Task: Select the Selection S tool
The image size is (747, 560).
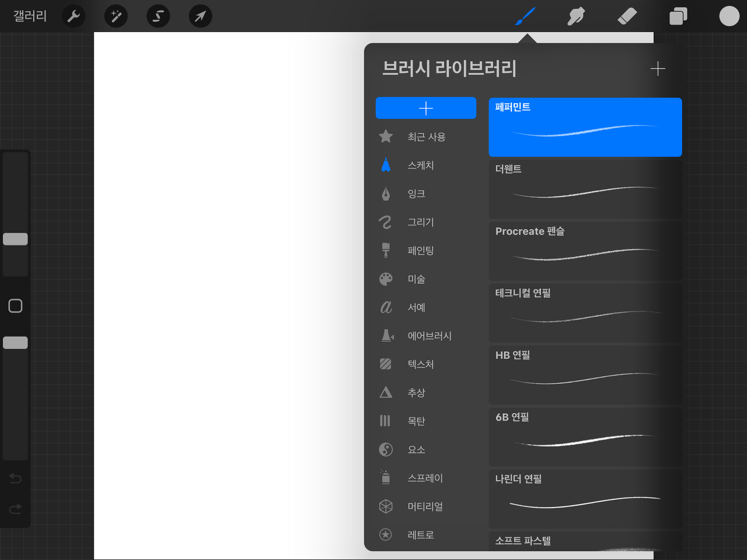Action: (x=158, y=16)
